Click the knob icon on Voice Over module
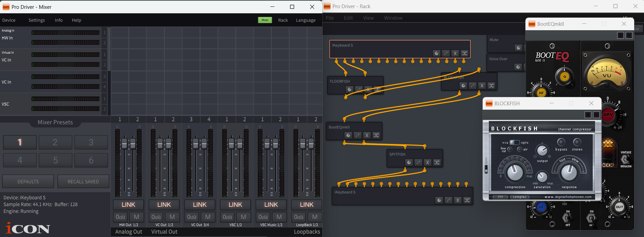644x237 pixels. coord(518,67)
